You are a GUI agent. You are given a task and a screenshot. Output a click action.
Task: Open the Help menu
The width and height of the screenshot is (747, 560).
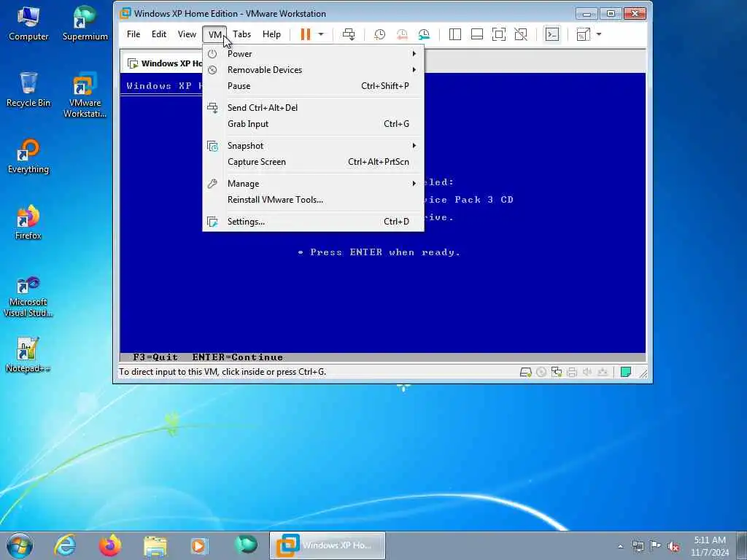(x=271, y=34)
